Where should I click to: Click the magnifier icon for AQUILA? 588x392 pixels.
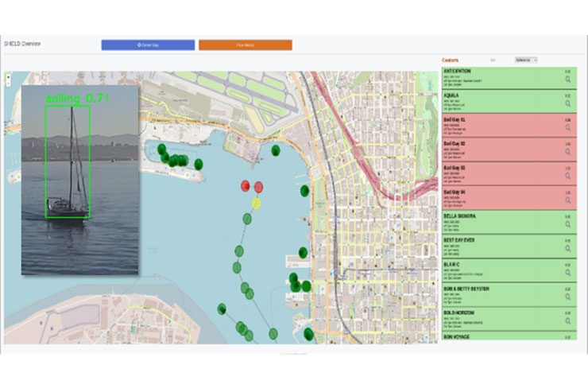coord(568,103)
